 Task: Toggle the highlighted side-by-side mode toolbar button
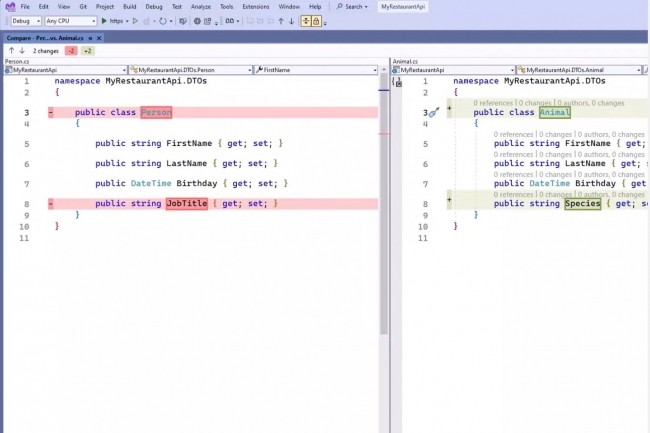[x=306, y=20]
